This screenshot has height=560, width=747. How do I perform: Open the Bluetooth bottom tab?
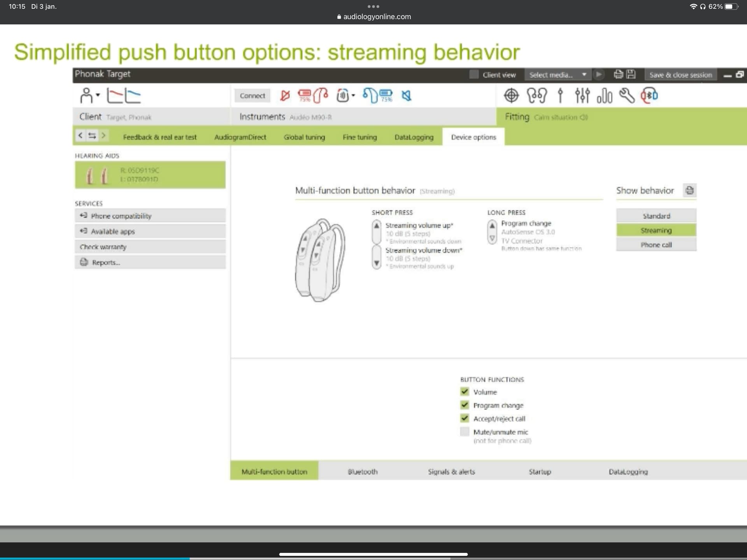click(363, 471)
